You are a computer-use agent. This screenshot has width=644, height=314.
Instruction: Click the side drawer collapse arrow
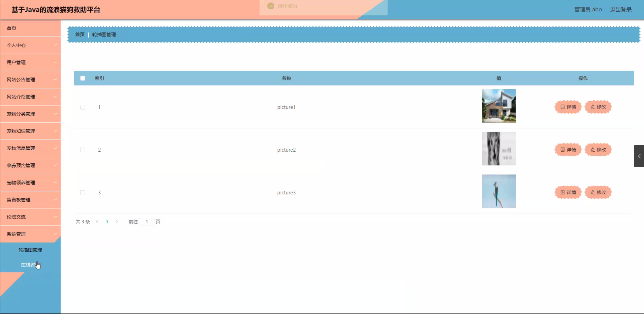point(639,156)
